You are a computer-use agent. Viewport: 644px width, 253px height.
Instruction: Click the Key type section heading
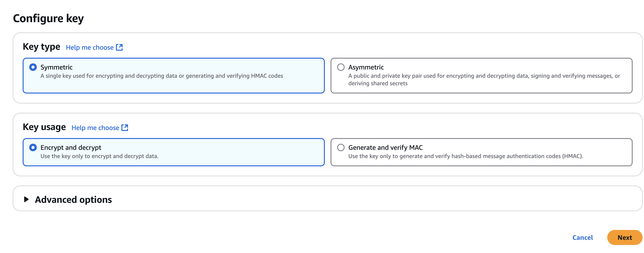[41, 47]
